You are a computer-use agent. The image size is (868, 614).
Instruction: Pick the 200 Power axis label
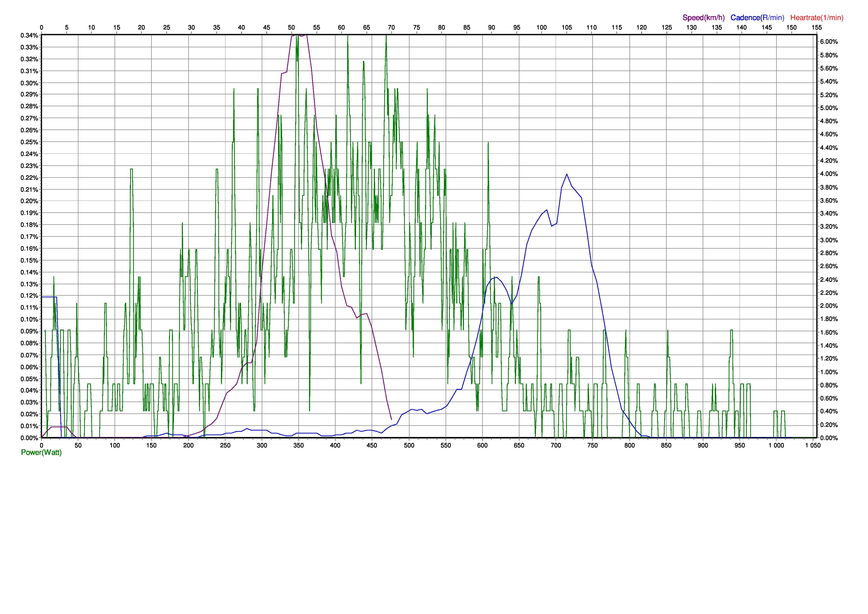click(188, 445)
